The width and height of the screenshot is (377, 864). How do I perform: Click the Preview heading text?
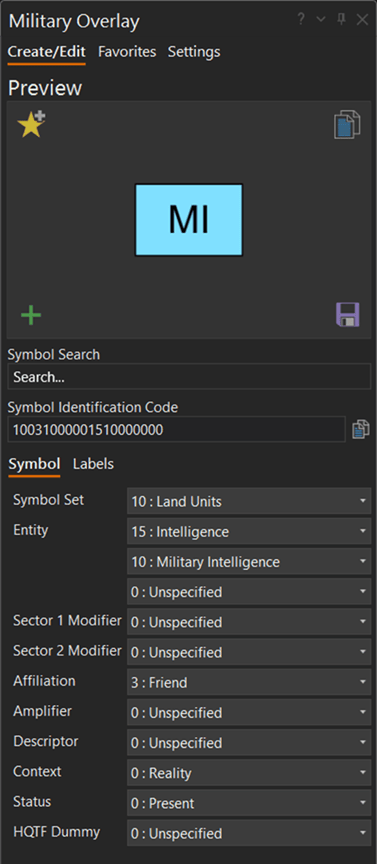(45, 88)
